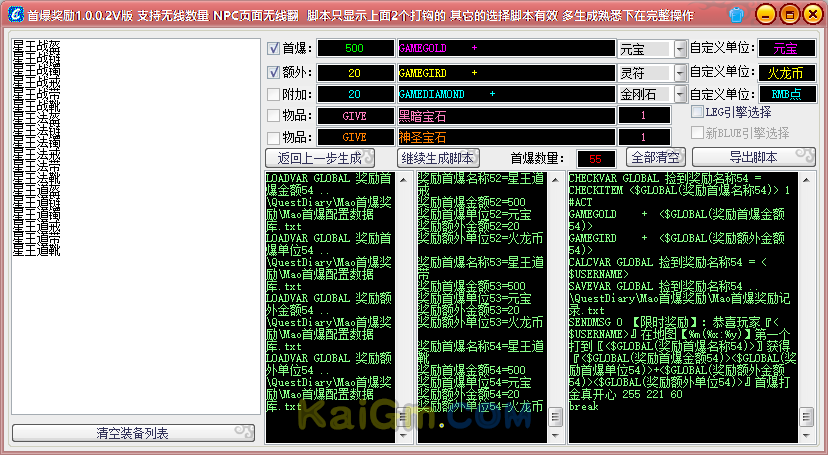Image resolution: width=828 pixels, height=455 pixels.
Task: Click the scrollbar thumb of the LOADVAR panel
Action: 403,417
